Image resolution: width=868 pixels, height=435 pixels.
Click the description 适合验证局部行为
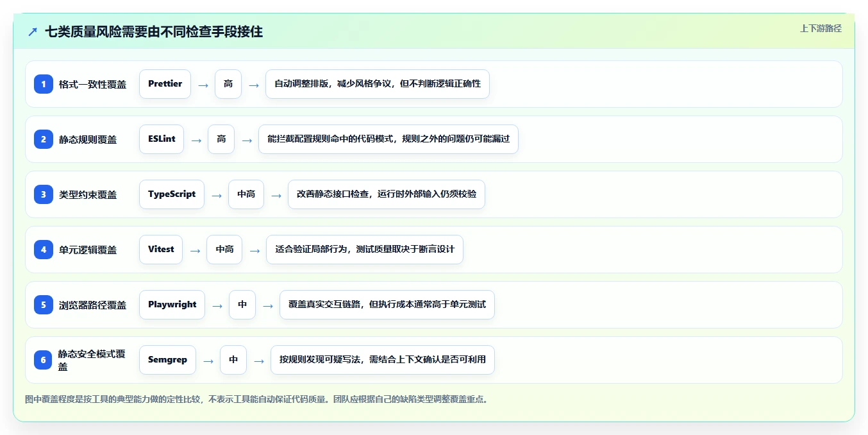click(365, 250)
